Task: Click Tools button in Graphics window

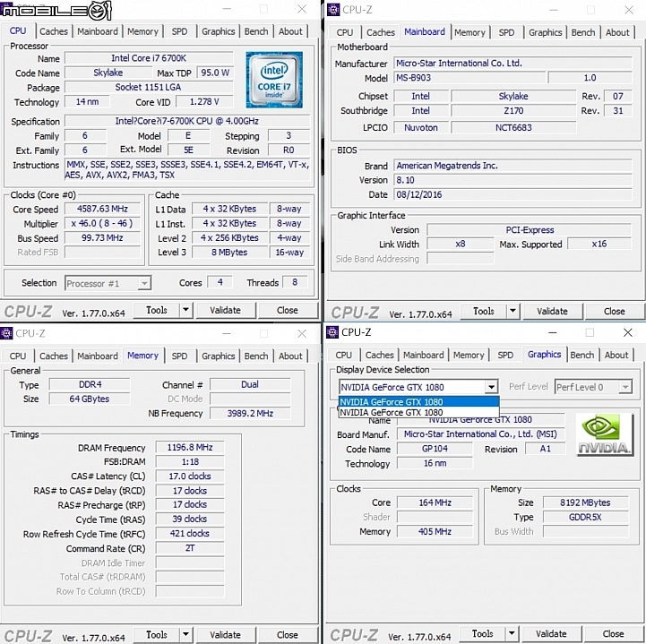Action: click(x=482, y=634)
